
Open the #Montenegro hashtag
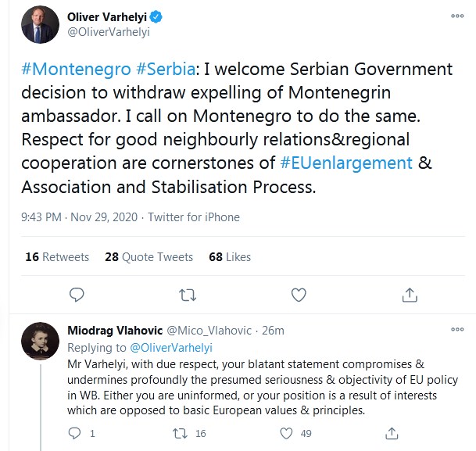[76, 70]
